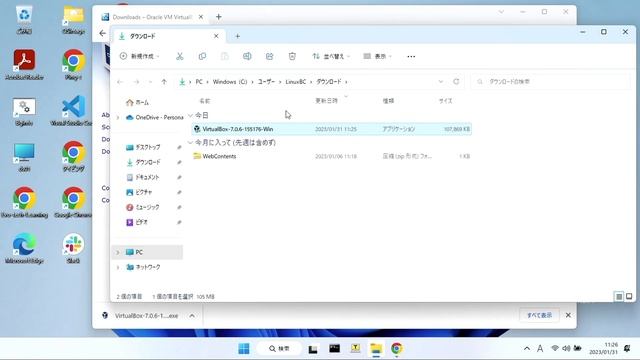The width and height of the screenshot is (640, 360).
Task: Open Chrome from the taskbar
Action: pyautogui.click(x=396, y=348)
